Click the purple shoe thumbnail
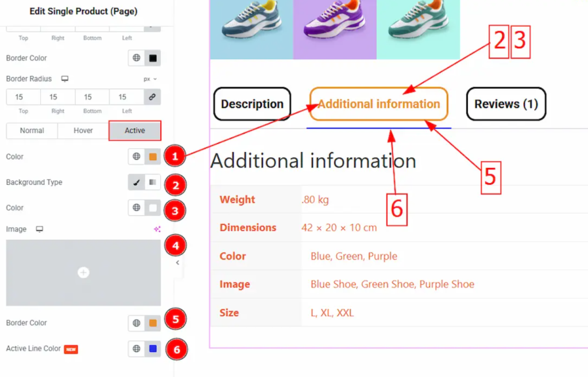 [x=335, y=29]
